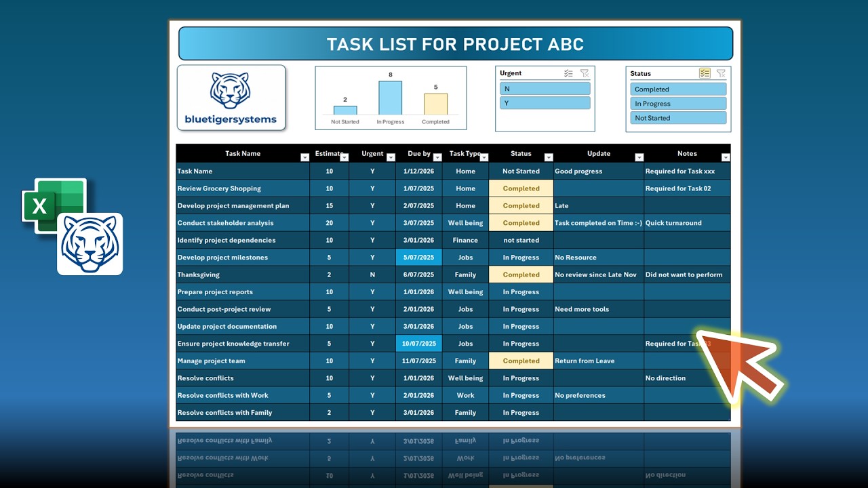Select the Conduct stakeholder analysis cell
The width and height of the screenshot is (868, 488).
(243, 223)
